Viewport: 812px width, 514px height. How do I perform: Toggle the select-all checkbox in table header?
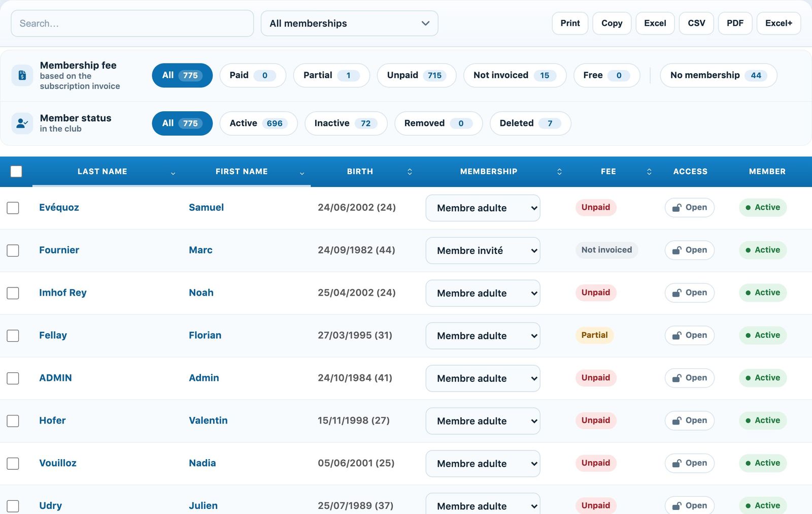coord(16,172)
